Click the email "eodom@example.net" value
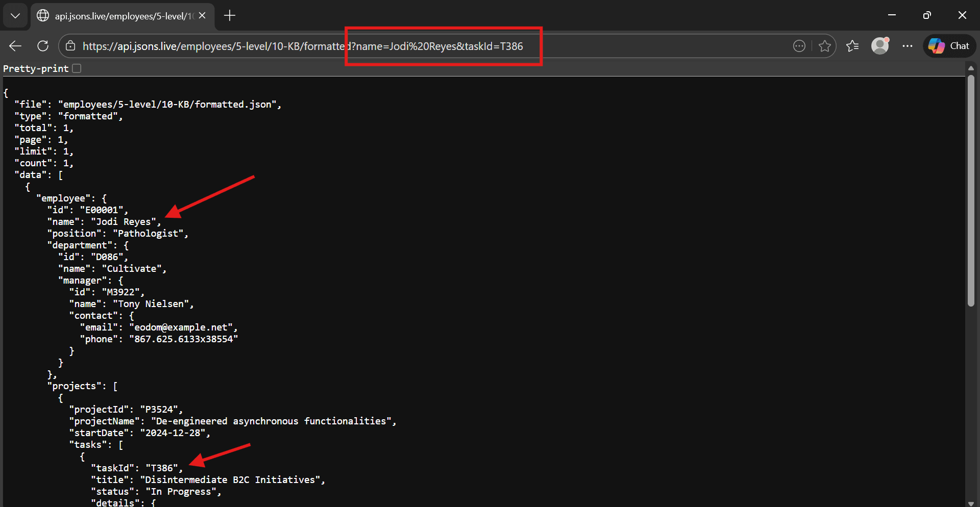 (x=181, y=327)
